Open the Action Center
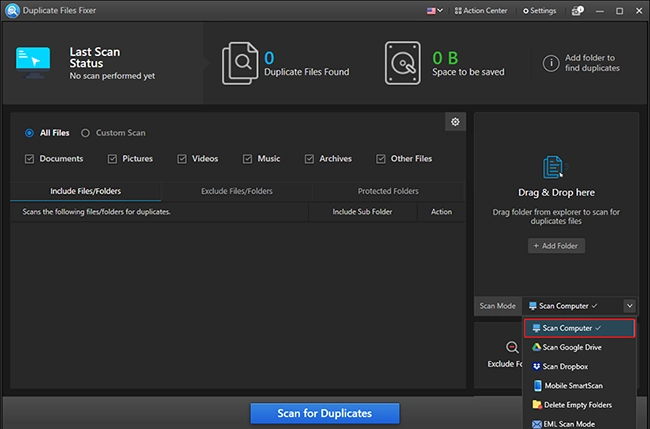 (x=481, y=11)
